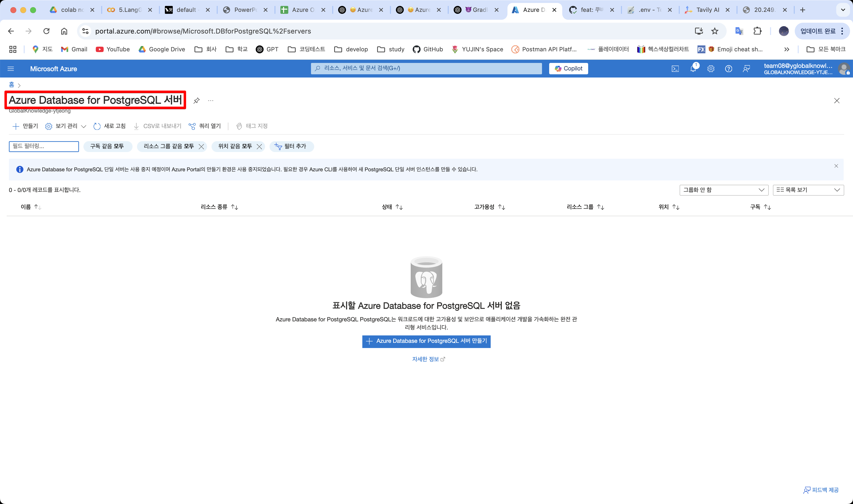Pin the PostgreSQL servers page
The height and width of the screenshot is (504, 853).
(196, 100)
